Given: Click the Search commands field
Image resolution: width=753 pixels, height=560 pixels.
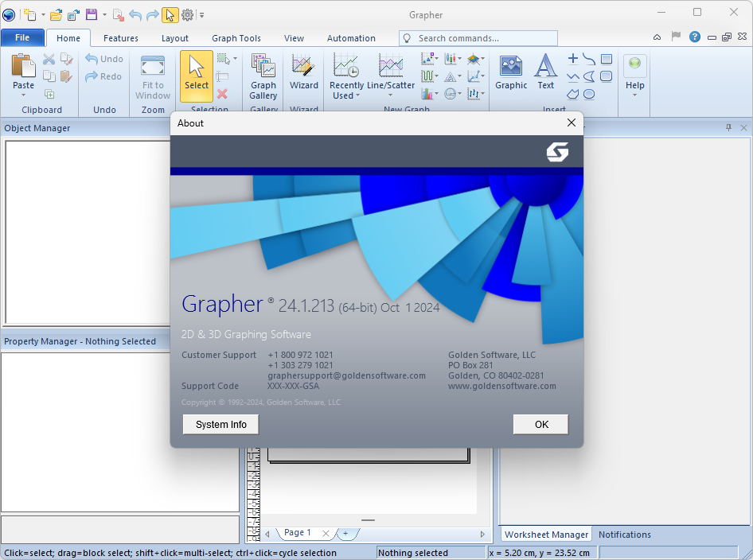Looking at the screenshot, I should pyautogui.click(x=478, y=38).
